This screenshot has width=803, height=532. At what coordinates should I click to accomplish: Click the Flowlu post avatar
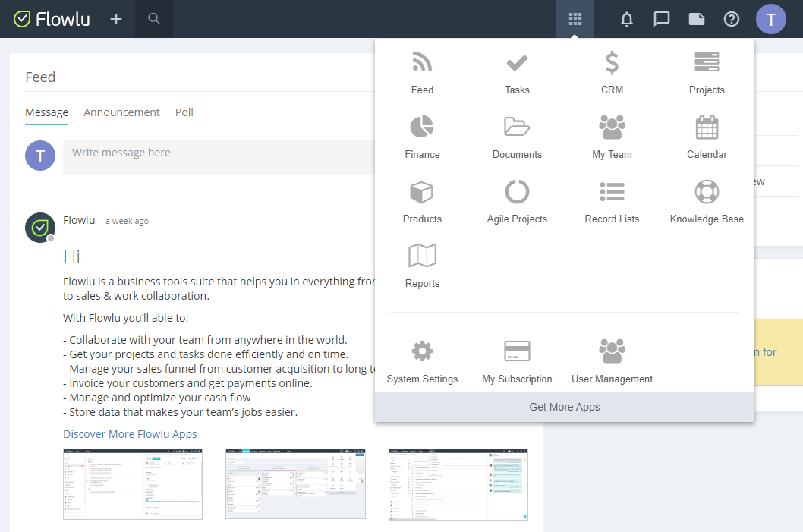(x=40, y=228)
